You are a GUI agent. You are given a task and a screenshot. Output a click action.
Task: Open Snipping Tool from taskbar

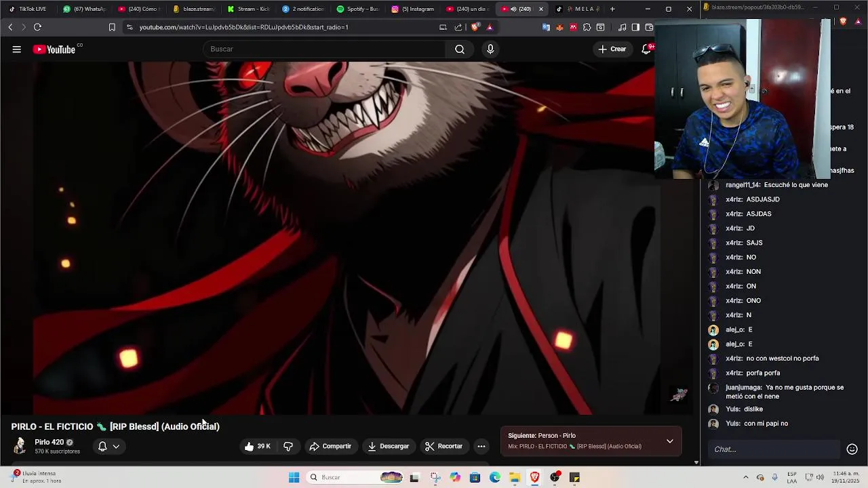click(435, 477)
